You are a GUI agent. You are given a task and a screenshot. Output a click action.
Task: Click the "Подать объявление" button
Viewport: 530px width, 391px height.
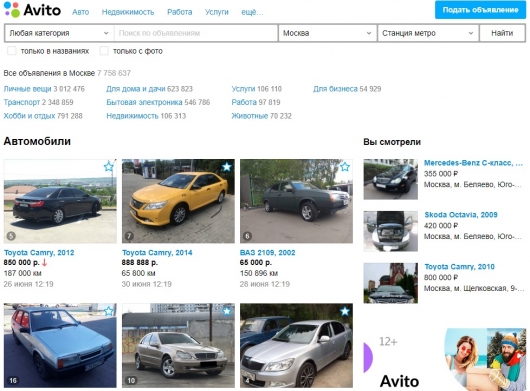coord(480,10)
